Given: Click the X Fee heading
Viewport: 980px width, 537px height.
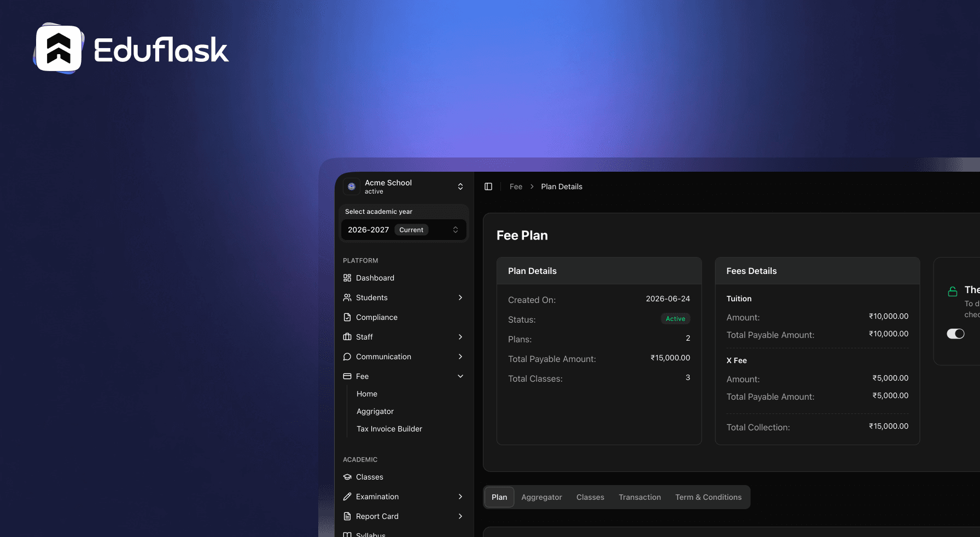Looking at the screenshot, I should pos(737,360).
